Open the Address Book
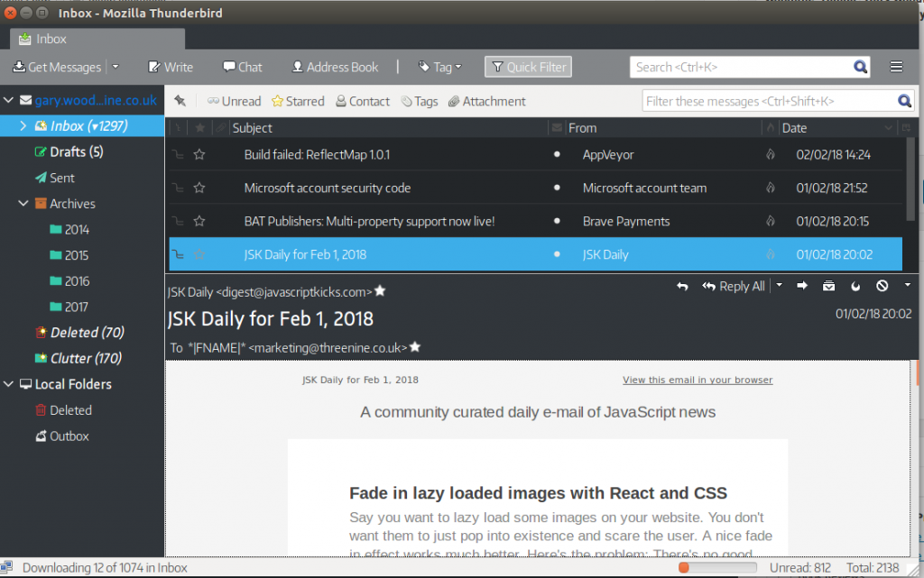 [336, 67]
